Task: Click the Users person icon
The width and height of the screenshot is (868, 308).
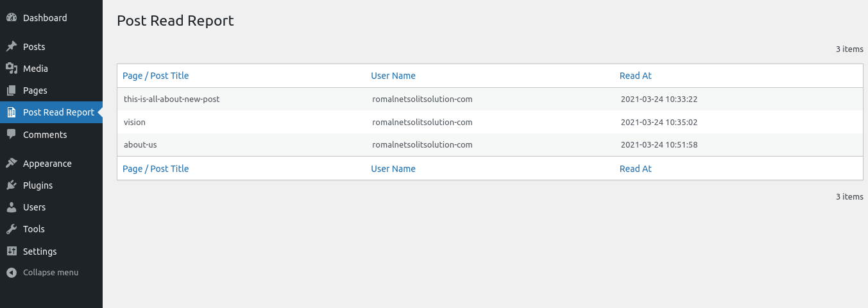Action: click(x=12, y=207)
